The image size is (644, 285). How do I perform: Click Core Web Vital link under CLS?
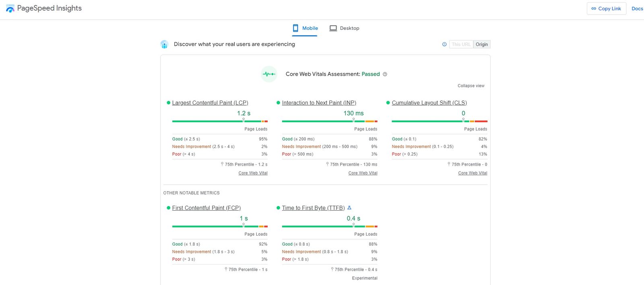(472, 173)
